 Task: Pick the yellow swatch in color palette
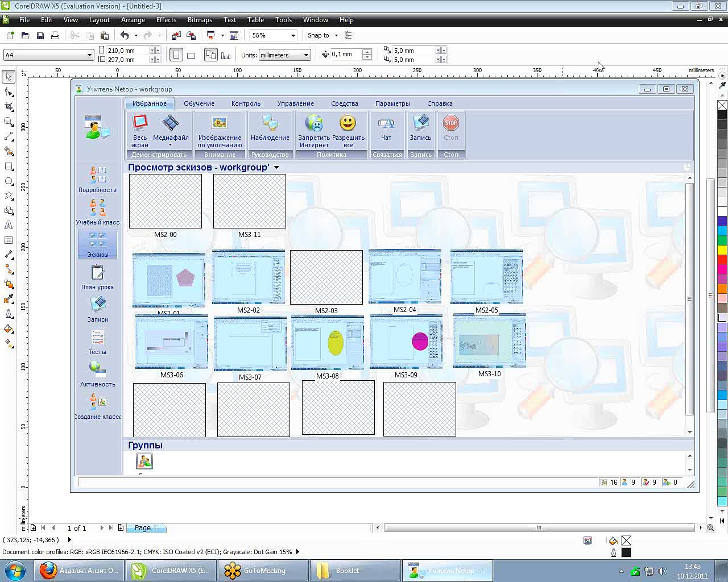coord(722,250)
